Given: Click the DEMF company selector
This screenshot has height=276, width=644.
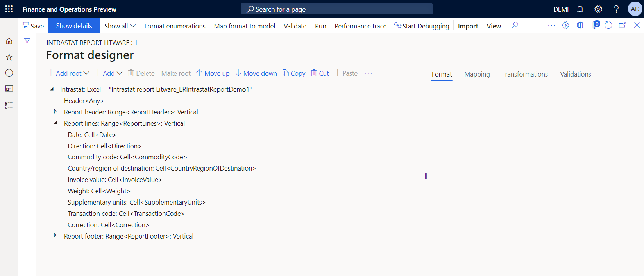Looking at the screenshot, I should coord(562,9).
